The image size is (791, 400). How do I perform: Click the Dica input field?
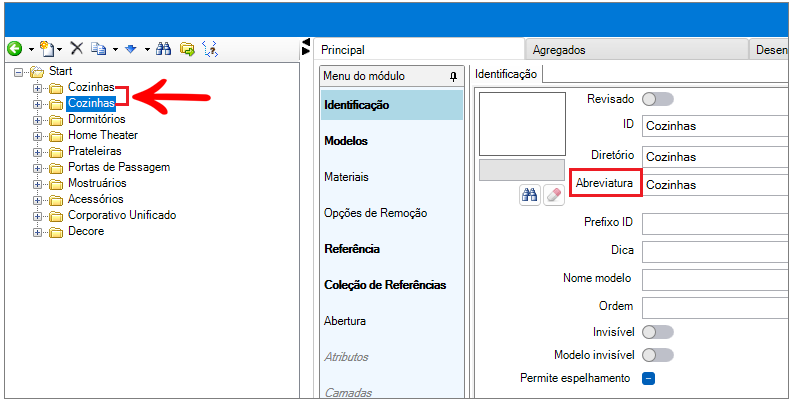coord(715,252)
